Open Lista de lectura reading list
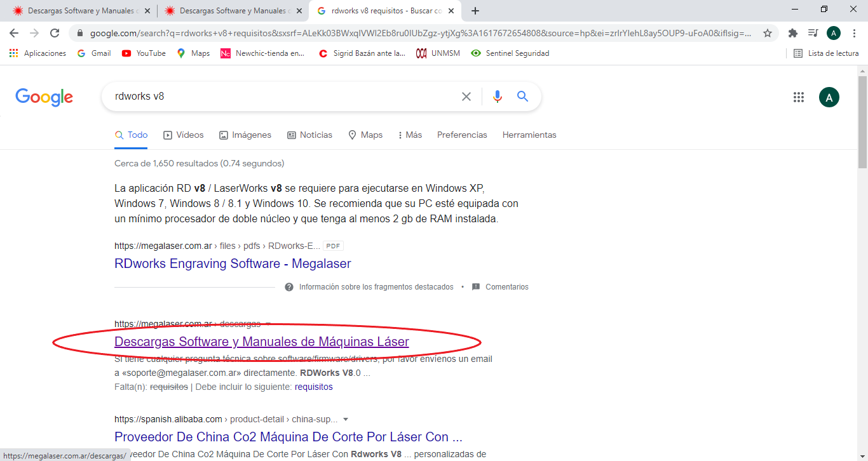The height and width of the screenshot is (461, 868). (826, 53)
